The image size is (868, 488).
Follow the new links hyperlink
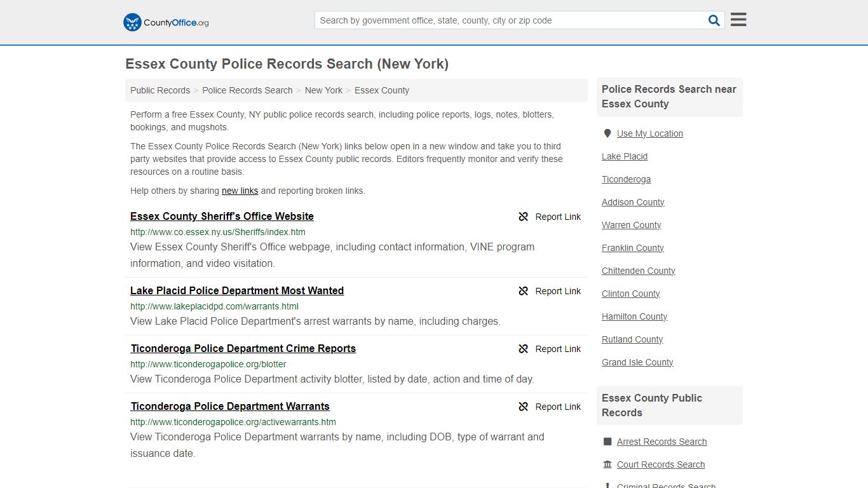pyautogui.click(x=240, y=191)
